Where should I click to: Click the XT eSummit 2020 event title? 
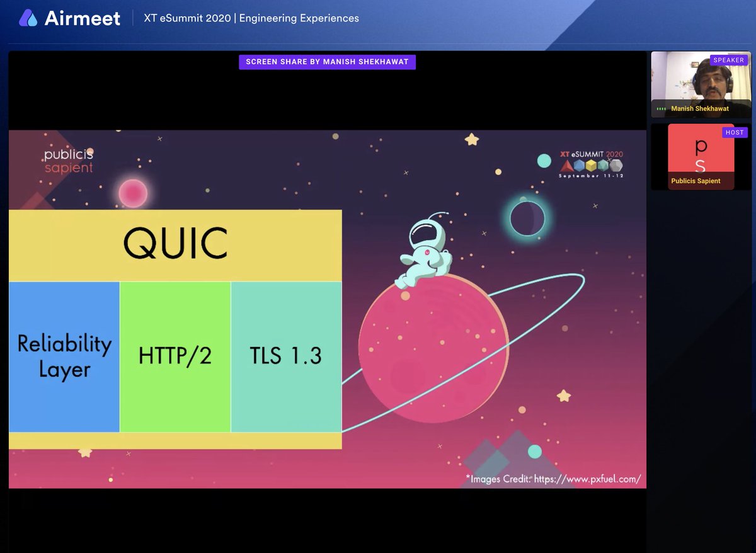pyautogui.click(x=251, y=18)
